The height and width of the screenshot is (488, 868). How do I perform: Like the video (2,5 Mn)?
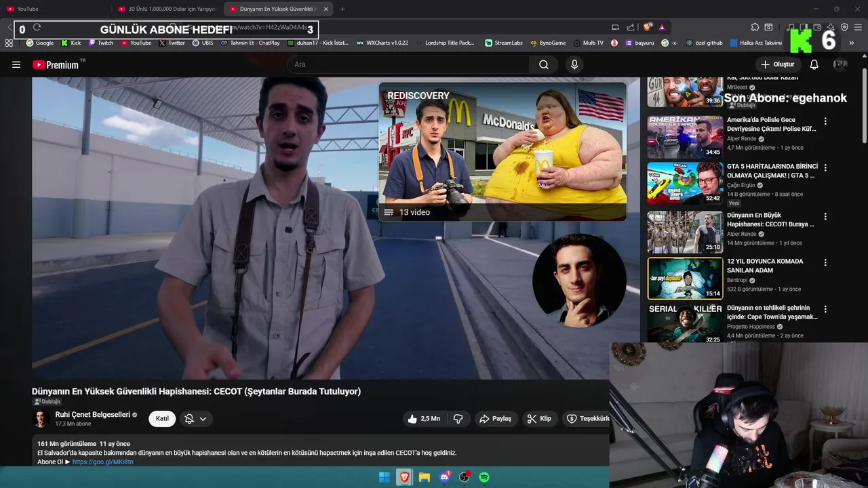point(425,419)
